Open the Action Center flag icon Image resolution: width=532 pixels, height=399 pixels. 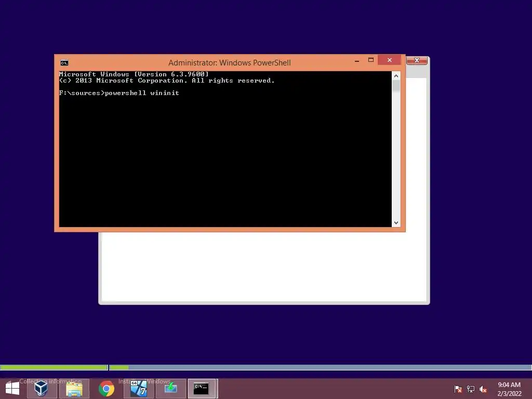pyautogui.click(x=458, y=389)
